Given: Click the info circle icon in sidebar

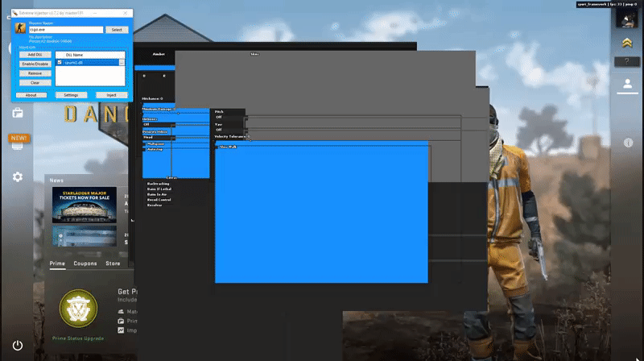Looking at the screenshot, I should [628, 143].
